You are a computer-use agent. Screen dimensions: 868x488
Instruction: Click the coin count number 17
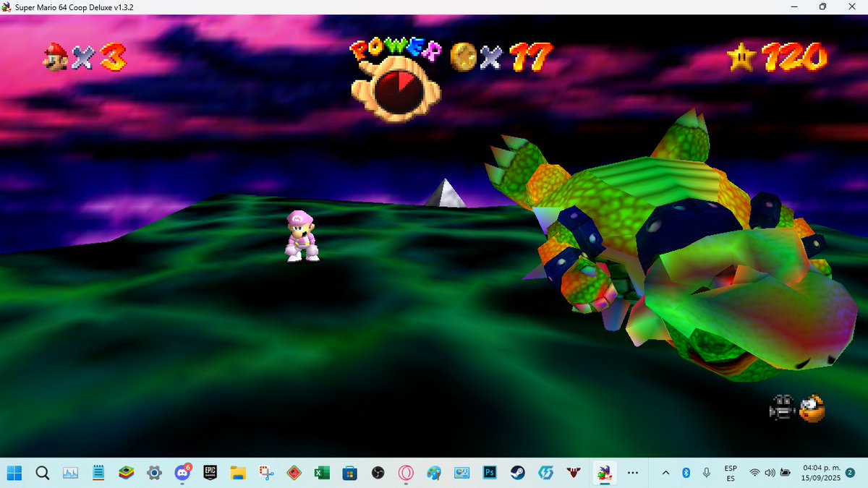[x=532, y=56]
